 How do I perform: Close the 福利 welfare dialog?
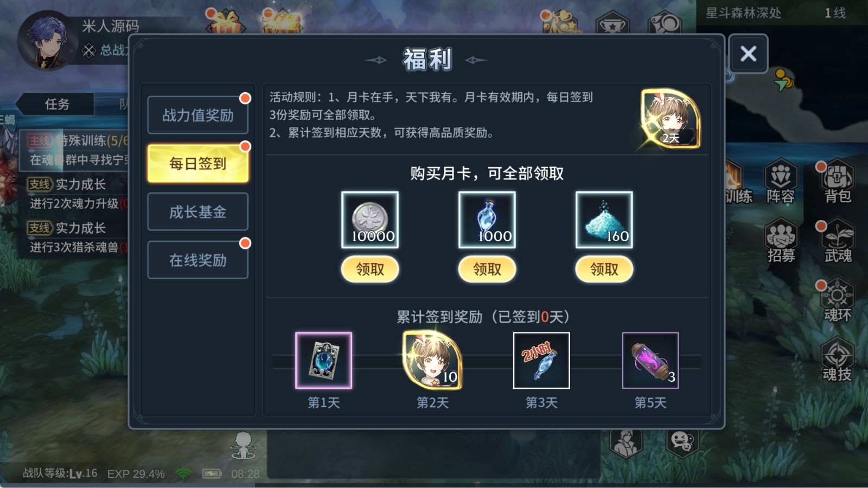point(748,54)
